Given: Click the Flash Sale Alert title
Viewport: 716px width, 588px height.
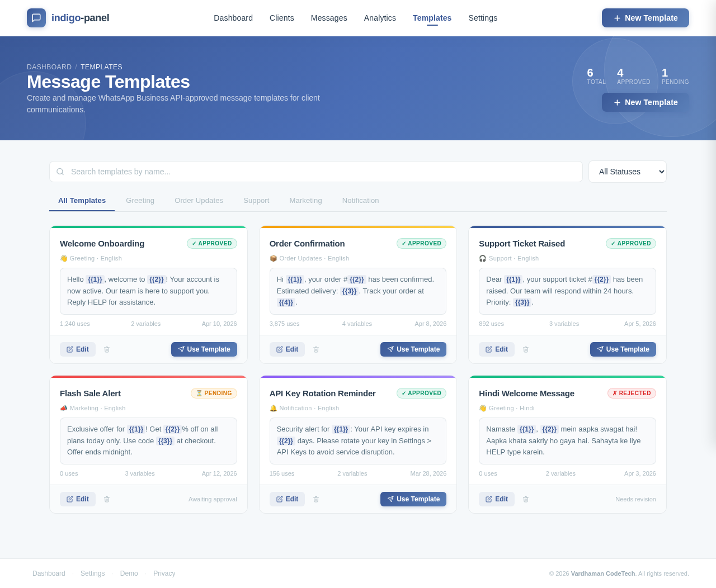Looking at the screenshot, I should coord(90,393).
